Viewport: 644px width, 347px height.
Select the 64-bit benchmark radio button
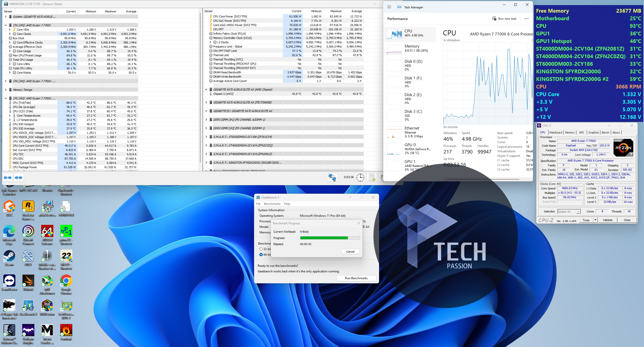[261, 255]
